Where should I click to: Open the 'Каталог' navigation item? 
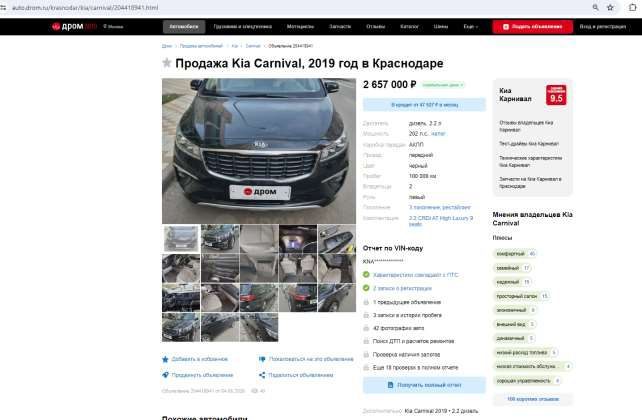click(409, 27)
